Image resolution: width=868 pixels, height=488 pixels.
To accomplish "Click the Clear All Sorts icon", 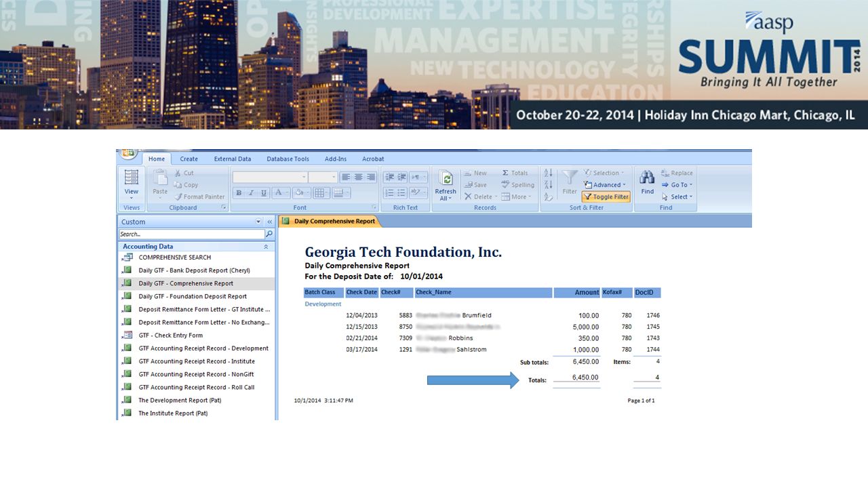I will 549,197.
